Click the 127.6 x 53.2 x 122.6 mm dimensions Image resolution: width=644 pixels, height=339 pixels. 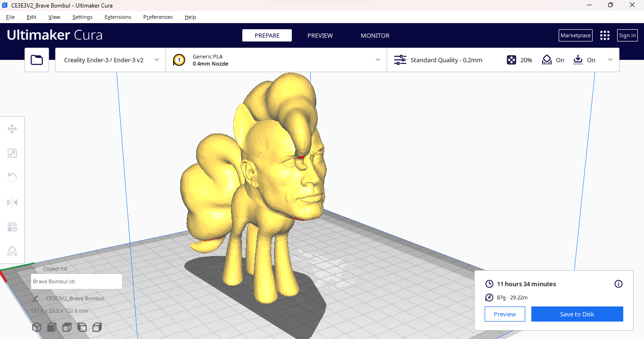click(59, 311)
